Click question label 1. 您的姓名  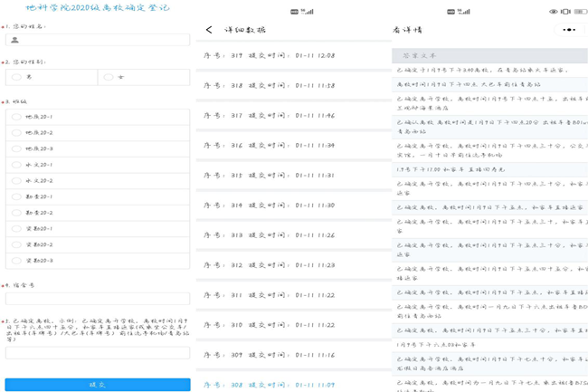point(25,26)
